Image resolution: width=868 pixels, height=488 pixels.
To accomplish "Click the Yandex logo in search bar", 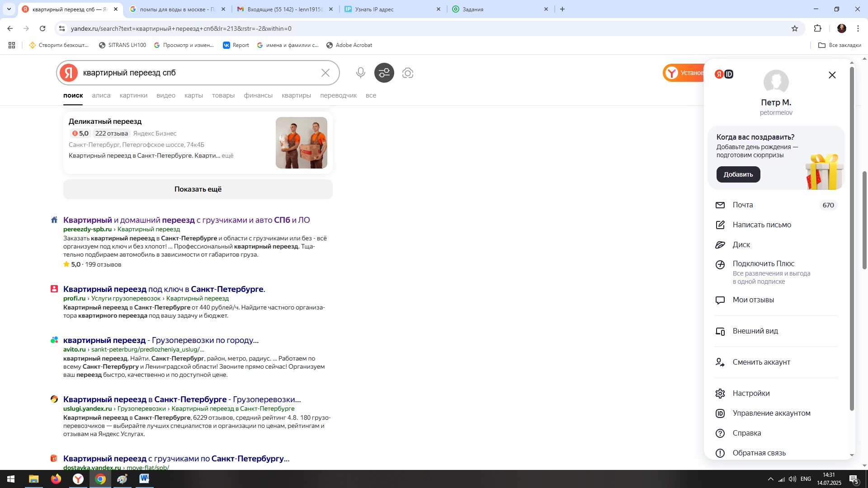I will (x=69, y=73).
